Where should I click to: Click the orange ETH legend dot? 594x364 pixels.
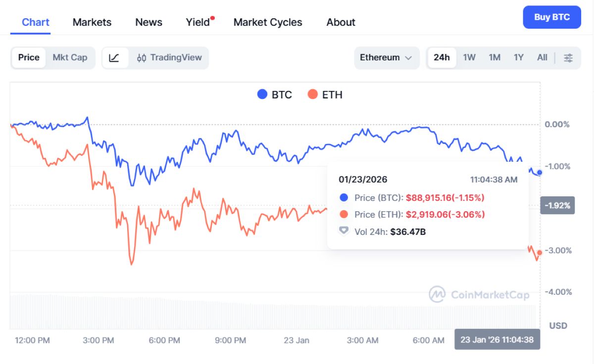[311, 94]
